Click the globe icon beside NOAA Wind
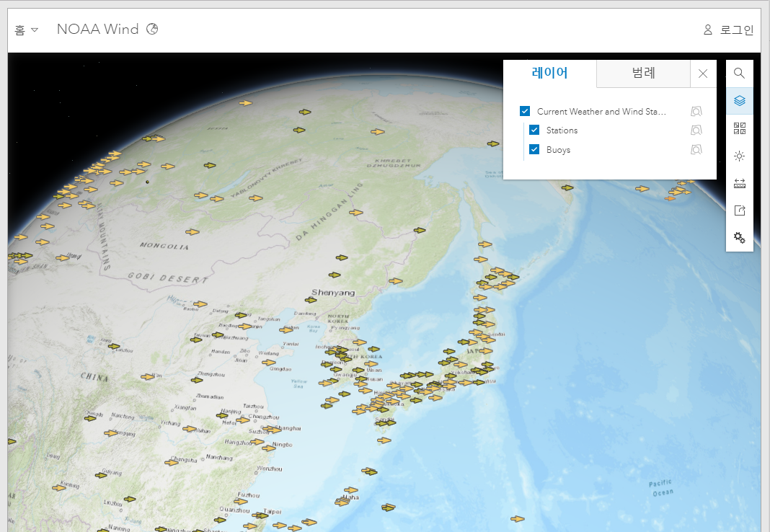 pyautogui.click(x=152, y=29)
